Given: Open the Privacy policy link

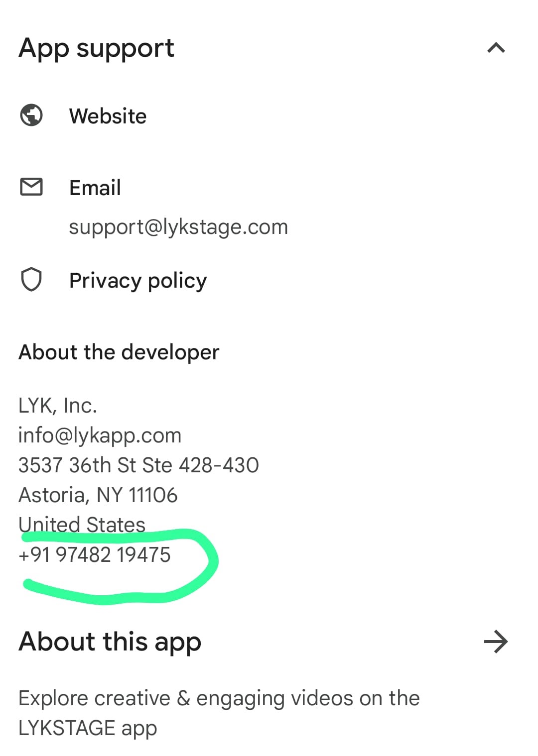Looking at the screenshot, I should click(138, 281).
